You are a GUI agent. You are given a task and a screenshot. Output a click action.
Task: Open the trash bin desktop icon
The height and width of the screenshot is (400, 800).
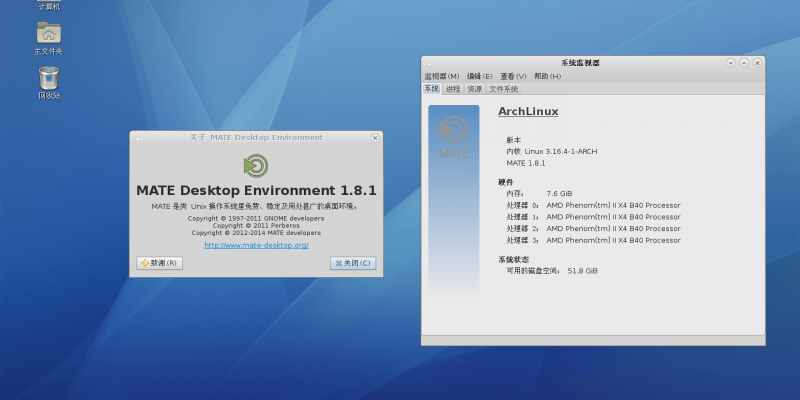pos(49,83)
